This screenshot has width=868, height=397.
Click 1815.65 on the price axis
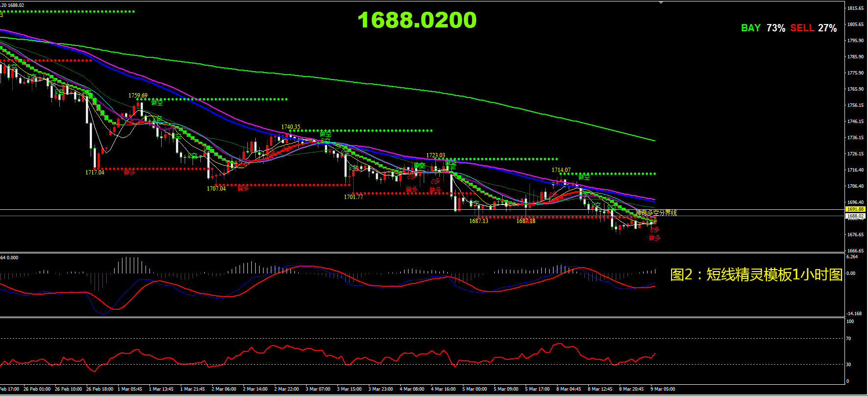coord(856,8)
